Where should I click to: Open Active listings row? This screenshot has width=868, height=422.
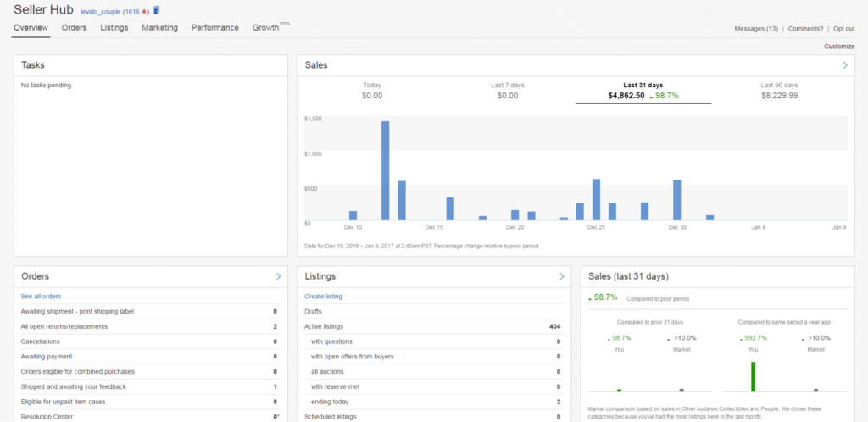click(x=434, y=326)
